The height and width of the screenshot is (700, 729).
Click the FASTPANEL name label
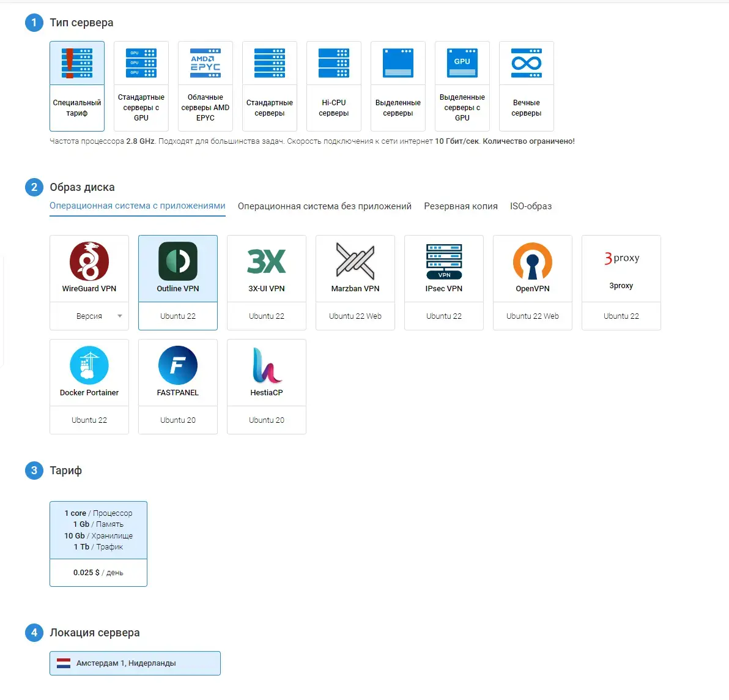pyautogui.click(x=178, y=393)
